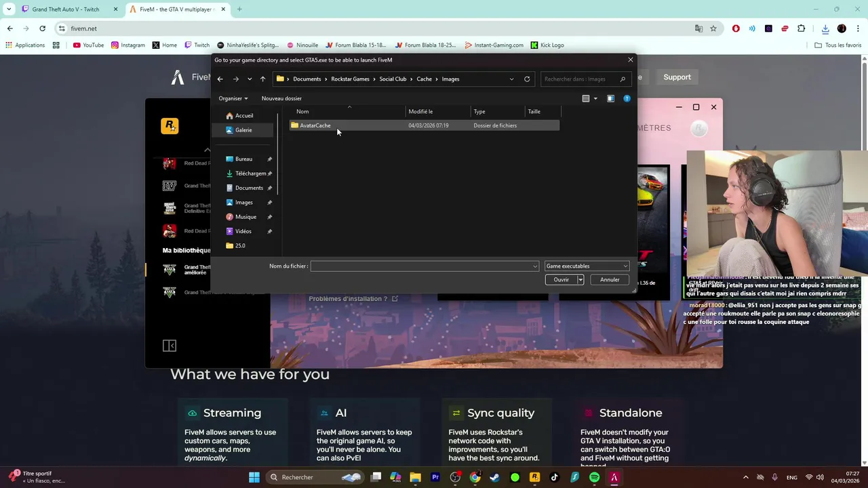Screen dimensions: 868x488
Task: Click the Nom du fichier input field
Action: pos(420,266)
